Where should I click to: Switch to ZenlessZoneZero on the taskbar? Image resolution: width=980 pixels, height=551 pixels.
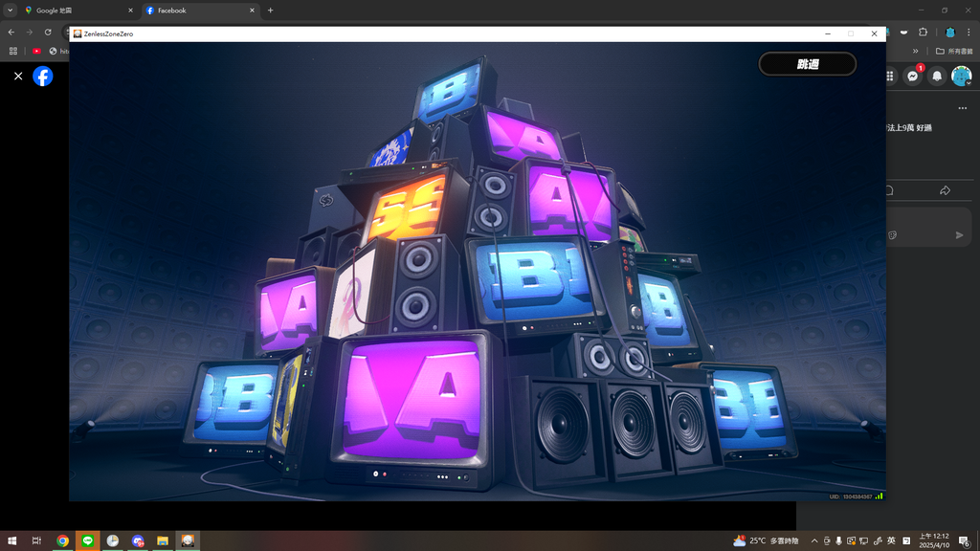188,541
